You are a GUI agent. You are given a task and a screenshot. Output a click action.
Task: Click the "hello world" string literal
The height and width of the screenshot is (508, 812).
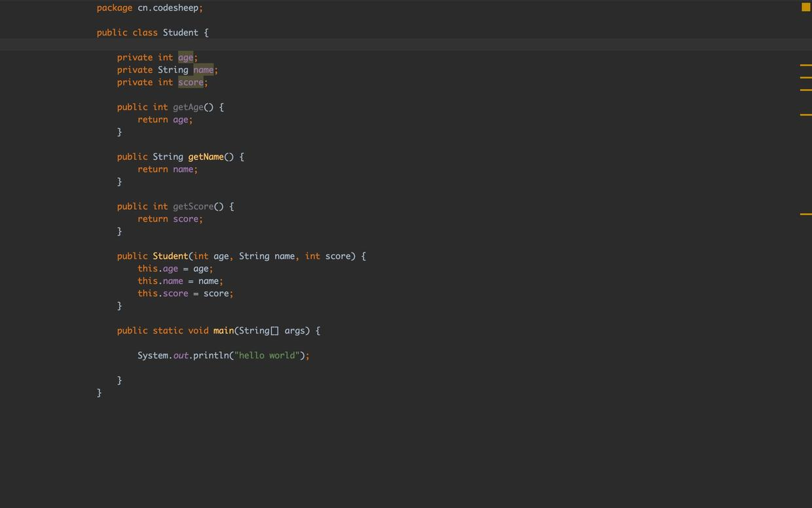point(267,355)
